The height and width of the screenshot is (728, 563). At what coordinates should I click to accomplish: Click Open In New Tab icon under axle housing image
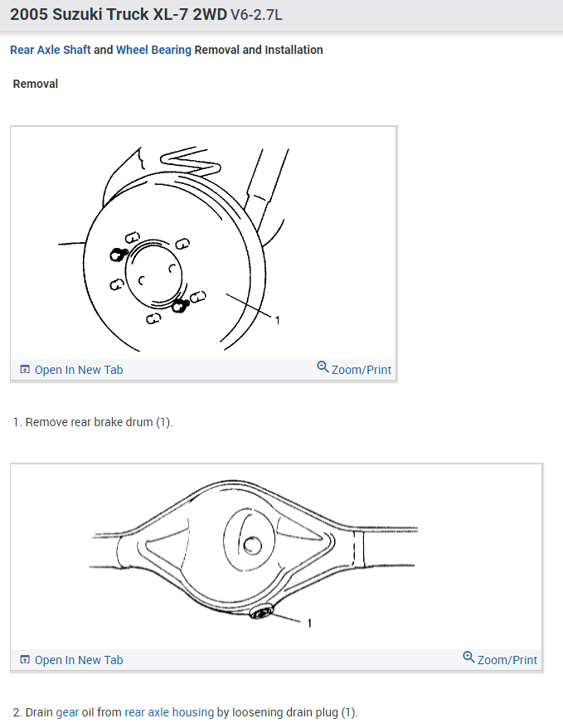pyautogui.click(x=25, y=660)
